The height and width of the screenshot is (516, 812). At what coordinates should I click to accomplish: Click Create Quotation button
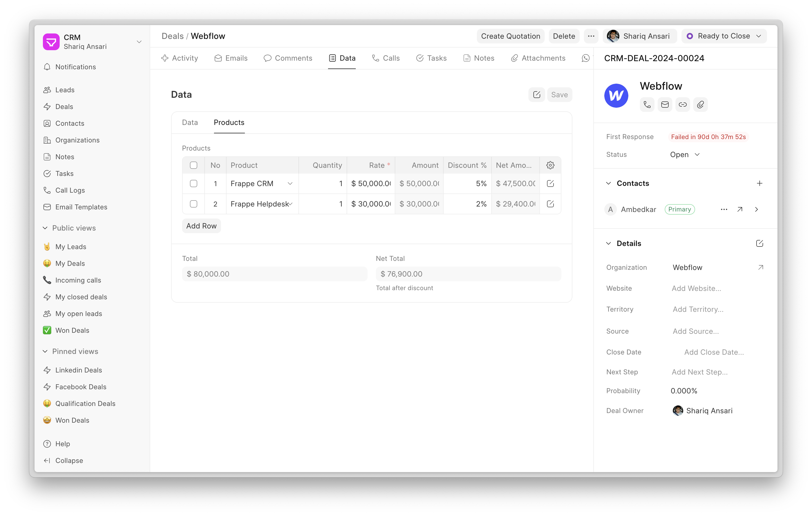[x=511, y=36]
